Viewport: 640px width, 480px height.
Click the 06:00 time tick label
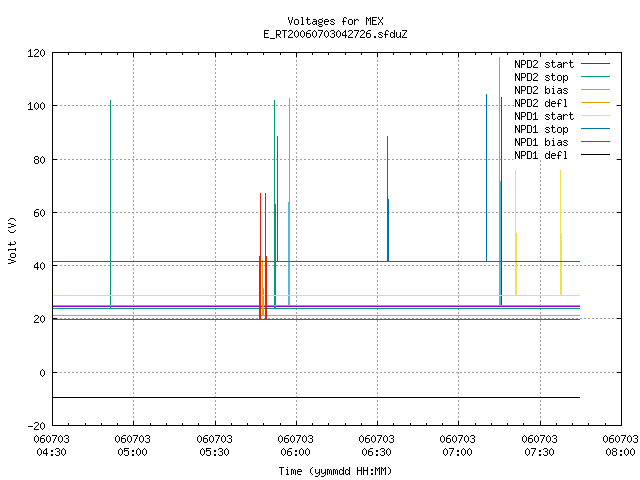(296, 452)
